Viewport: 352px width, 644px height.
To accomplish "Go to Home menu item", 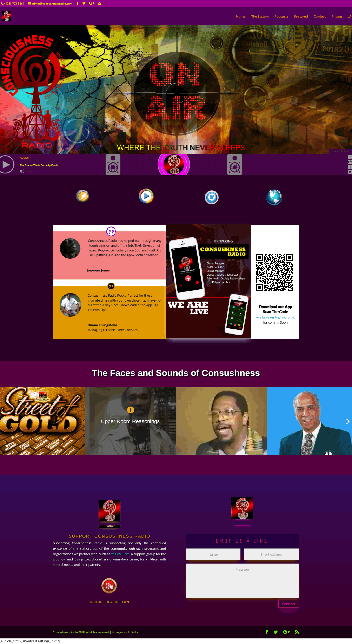I will pos(241,16).
